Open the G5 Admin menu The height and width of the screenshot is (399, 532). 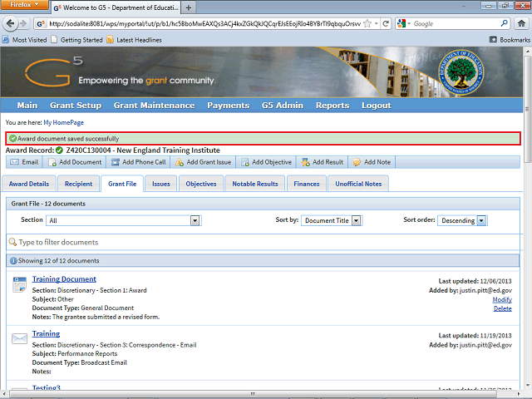point(283,106)
